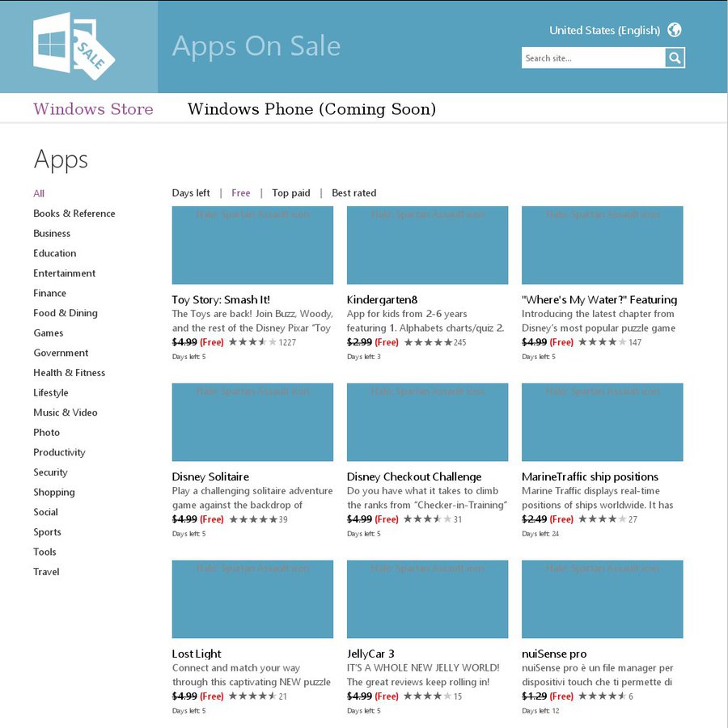Click the Disney Solitaire title
Image resolution: width=728 pixels, height=728 pixels.
coord(210,476)
